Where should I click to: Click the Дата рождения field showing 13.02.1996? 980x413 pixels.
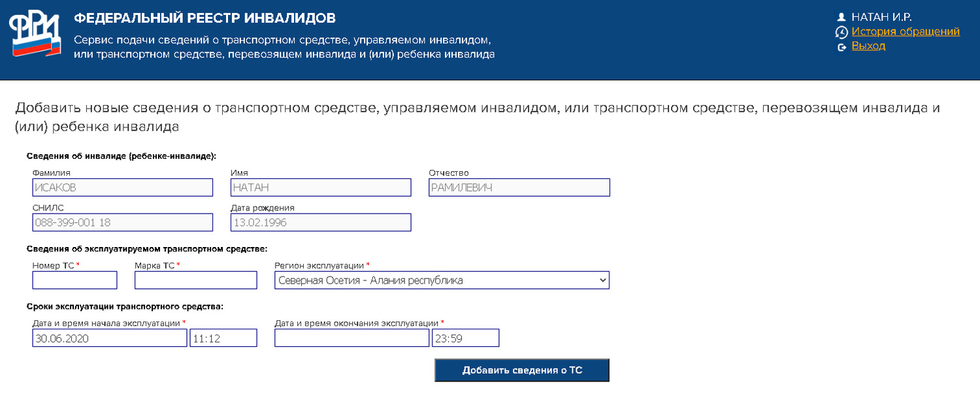(x=321, y=222)
